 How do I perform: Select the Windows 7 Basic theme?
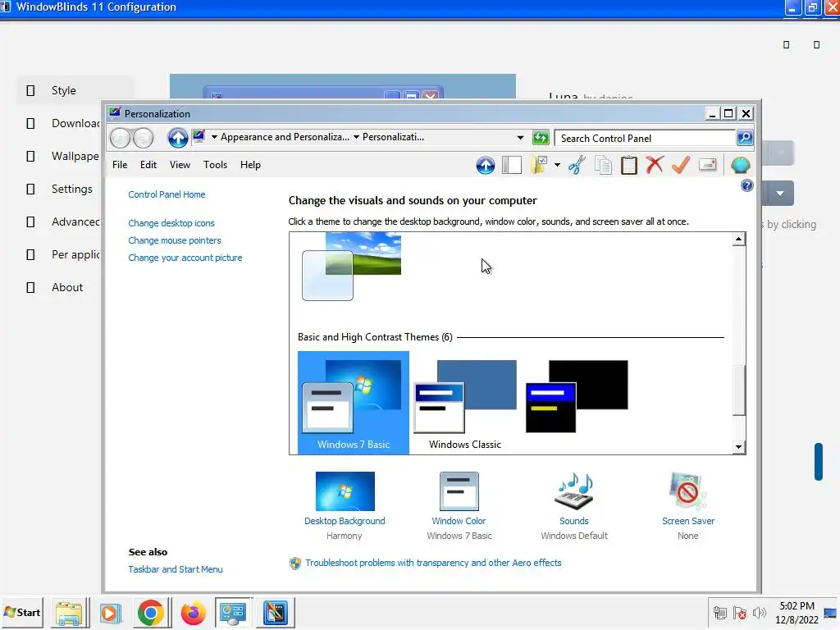(354, 403)
